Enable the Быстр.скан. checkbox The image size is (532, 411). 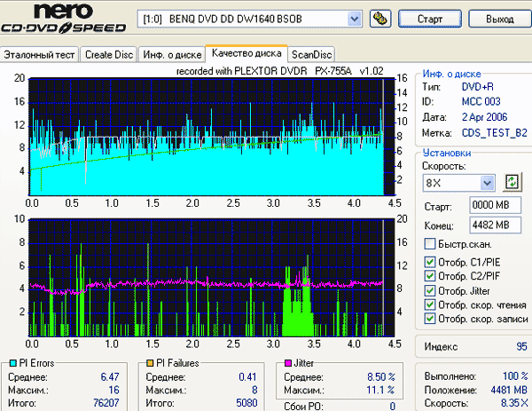pyautogui.click(x=430, y=243)
